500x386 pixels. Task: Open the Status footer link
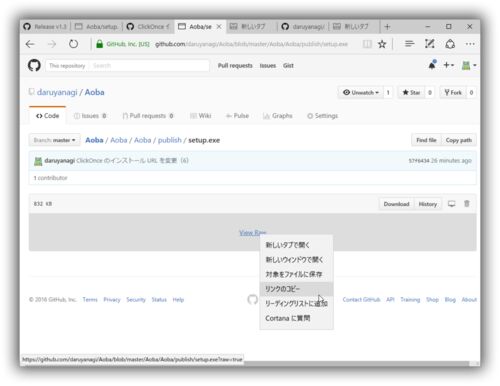click(x=159, y=300)
